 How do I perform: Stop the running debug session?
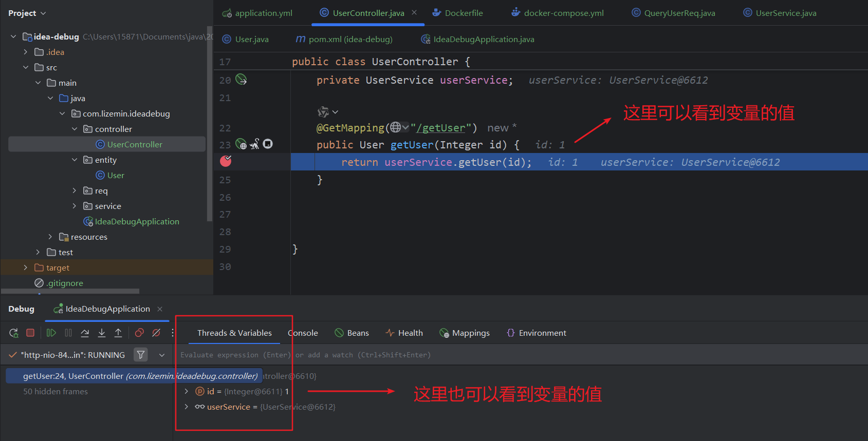tap(30, 333)
